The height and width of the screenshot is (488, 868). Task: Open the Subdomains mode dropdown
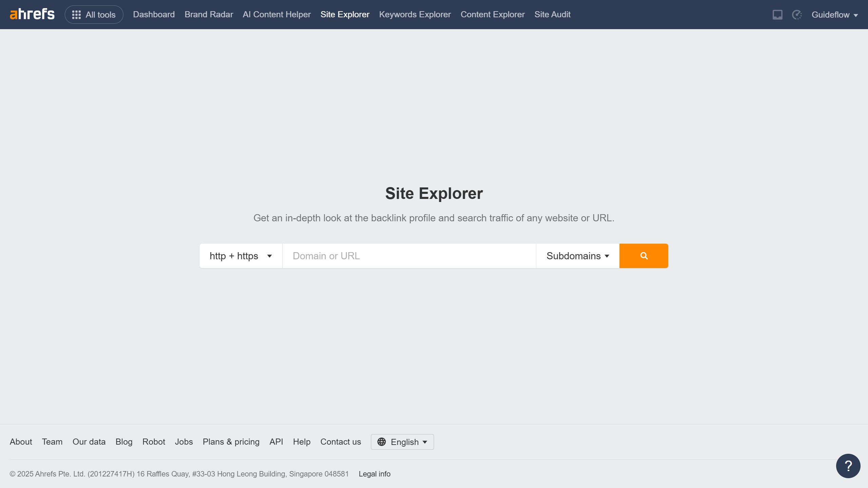tap(577, 256)
